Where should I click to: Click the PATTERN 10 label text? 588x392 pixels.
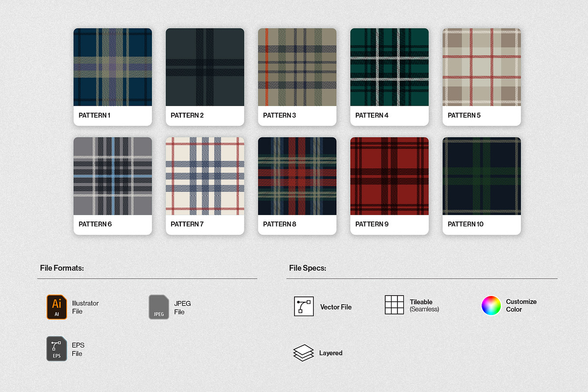465,224
